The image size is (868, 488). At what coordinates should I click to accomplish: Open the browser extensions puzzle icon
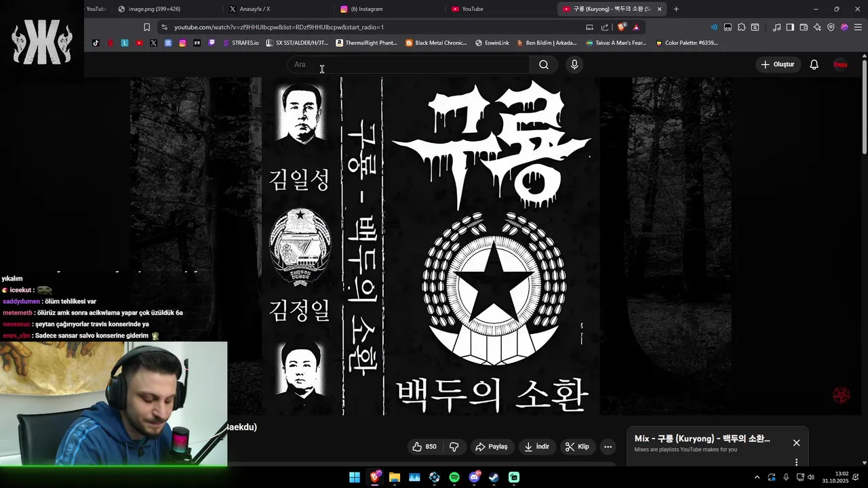(x=741, y=27)
